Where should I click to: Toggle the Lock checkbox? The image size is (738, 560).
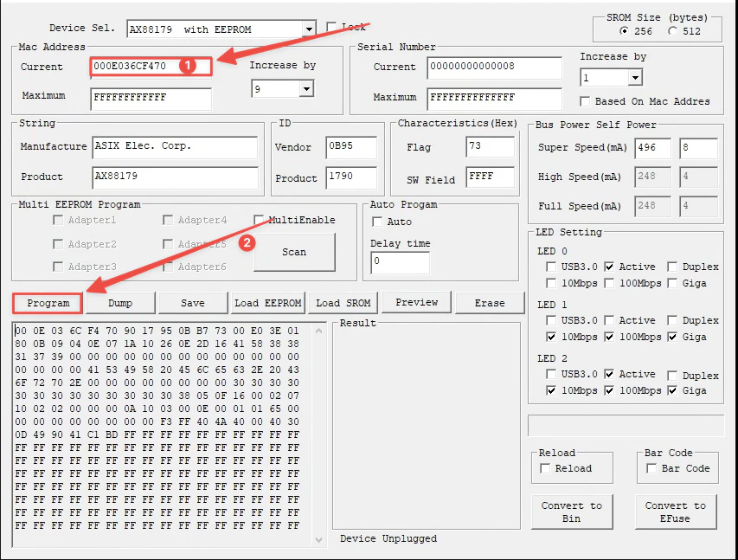click(x=331, y=27)
